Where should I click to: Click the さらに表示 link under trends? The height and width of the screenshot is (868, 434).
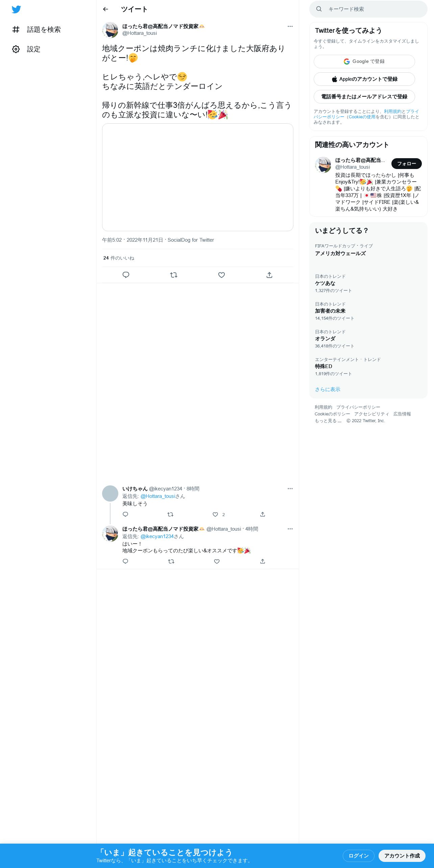coord(328,389)
